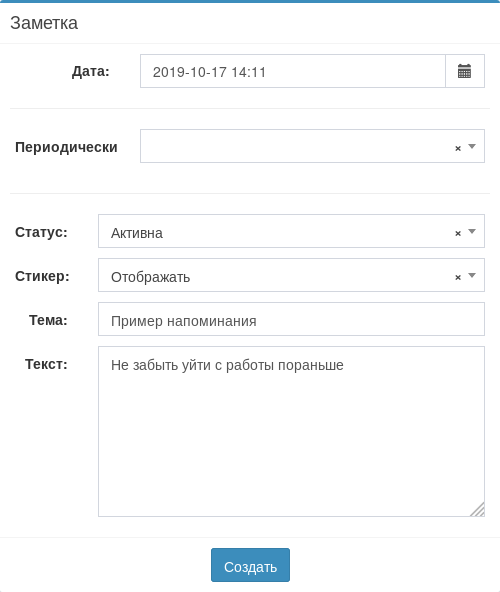Viewport: 500px width, 592px height.
Task: Open the Статус select showing Активна
Action: (x=291, y=231)
